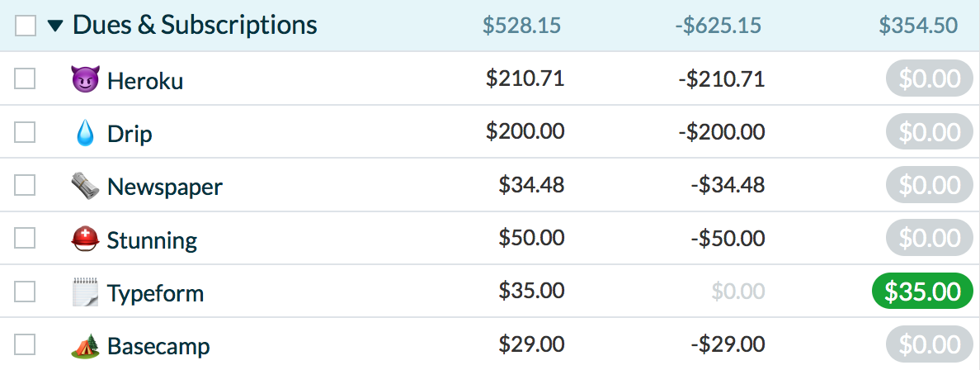Edit Drip's $200.00 budgeted amount
The image size is (980, 370).
pyautogui.click(x=525, y=132)
